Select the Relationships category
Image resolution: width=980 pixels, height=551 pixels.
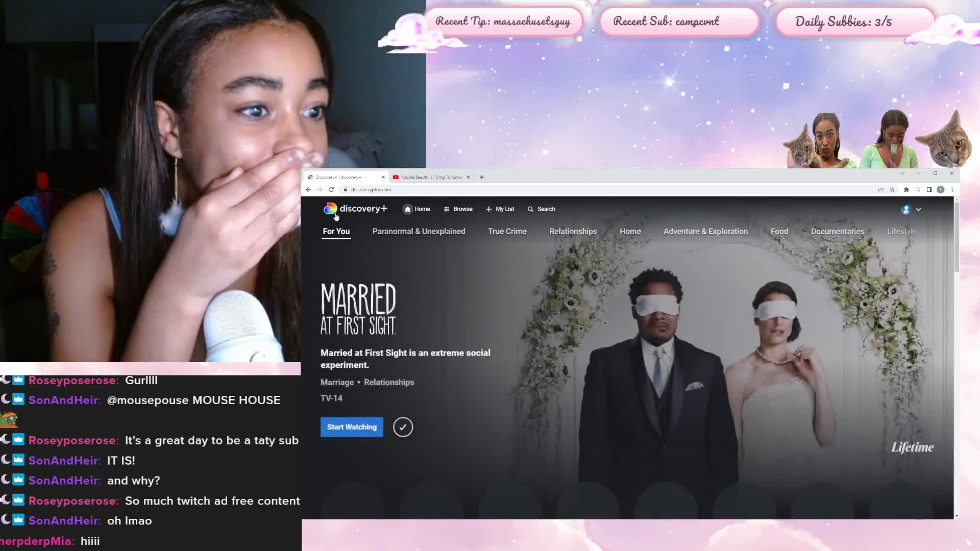click(x=573, y=231)
